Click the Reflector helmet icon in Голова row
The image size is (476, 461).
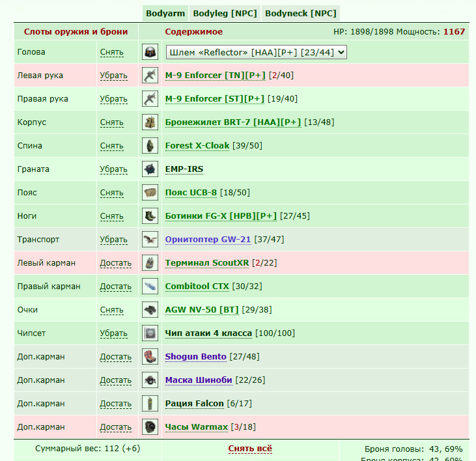tap(150, 52)
